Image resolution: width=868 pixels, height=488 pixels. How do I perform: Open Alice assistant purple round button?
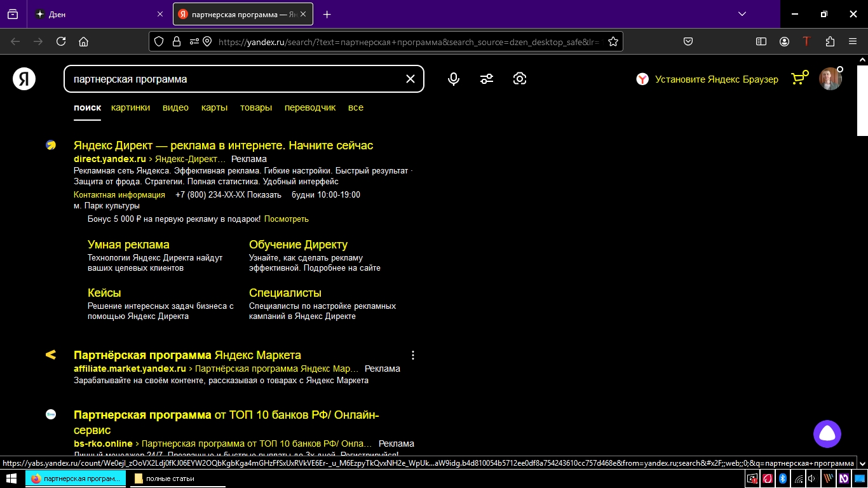(827, 434)
